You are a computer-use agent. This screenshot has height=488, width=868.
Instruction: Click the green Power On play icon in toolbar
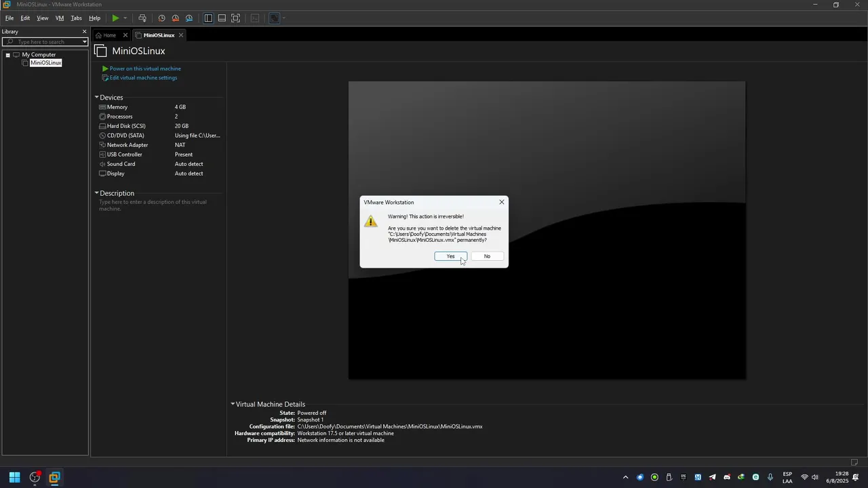115,18
